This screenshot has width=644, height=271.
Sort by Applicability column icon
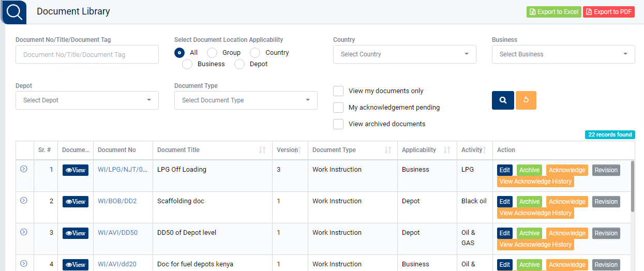(447, 150)
